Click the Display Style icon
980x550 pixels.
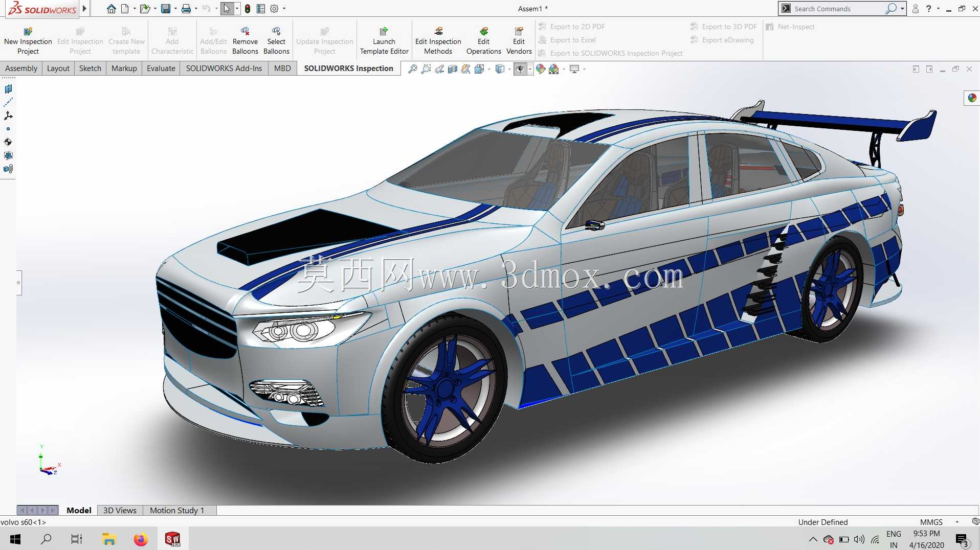(x=500, y=69)
